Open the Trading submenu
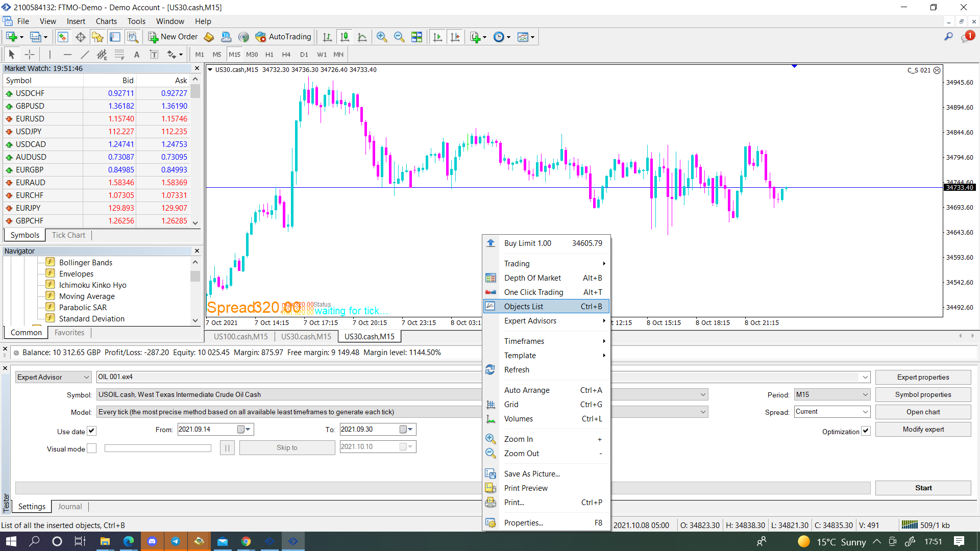This screenshot has width=980, height=551. tap(546, 263)
